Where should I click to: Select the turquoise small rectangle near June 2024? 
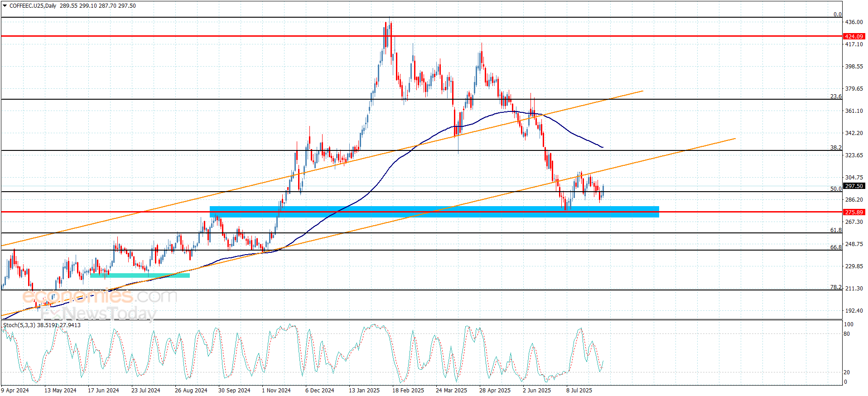point(140,275)
